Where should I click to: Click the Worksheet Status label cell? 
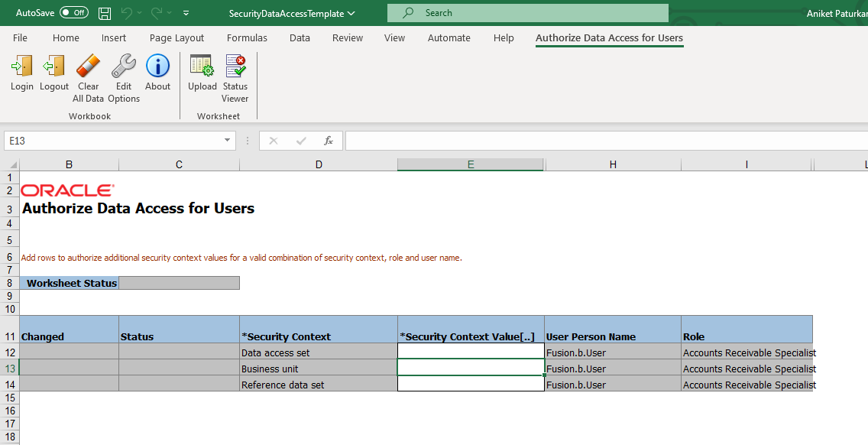point(69,283)
